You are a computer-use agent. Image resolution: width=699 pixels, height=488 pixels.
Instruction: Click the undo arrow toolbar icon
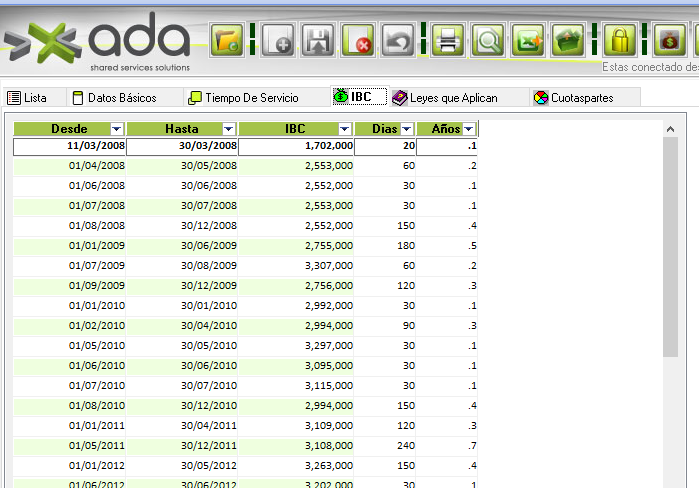coord(398,41)
